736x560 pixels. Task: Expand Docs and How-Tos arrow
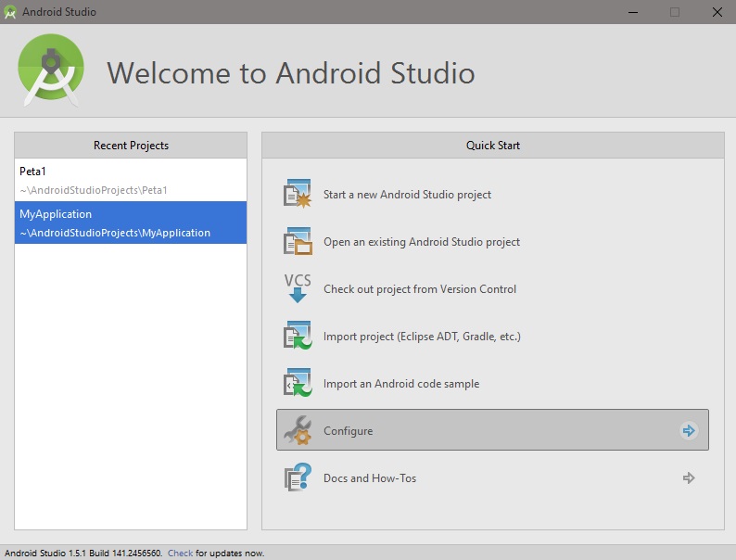point(689,477)
